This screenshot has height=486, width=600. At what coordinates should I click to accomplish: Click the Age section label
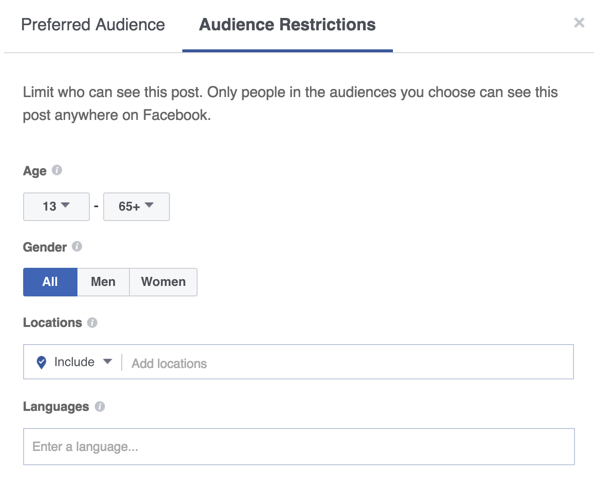coord(35,171)
